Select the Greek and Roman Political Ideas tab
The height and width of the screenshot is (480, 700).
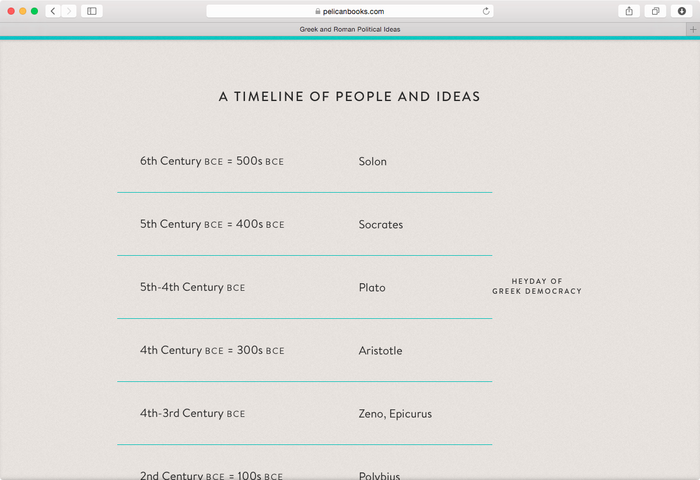[x=350, y=29]
